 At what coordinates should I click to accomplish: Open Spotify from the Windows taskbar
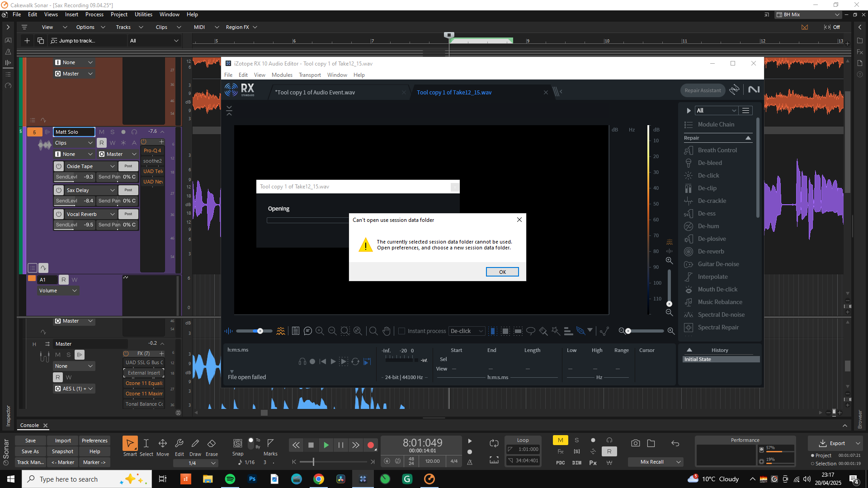pyautogui.click(x=230, y=479)
